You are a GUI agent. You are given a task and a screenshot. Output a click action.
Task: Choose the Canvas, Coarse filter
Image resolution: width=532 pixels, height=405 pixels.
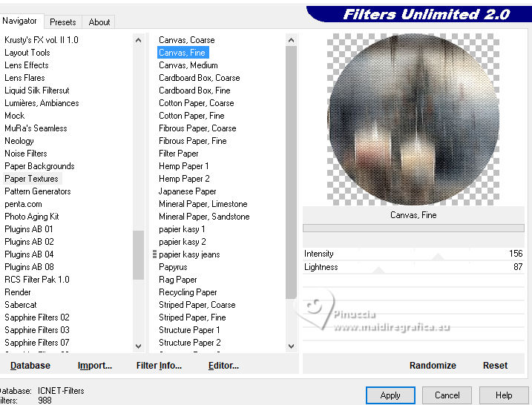pos(186,40)
